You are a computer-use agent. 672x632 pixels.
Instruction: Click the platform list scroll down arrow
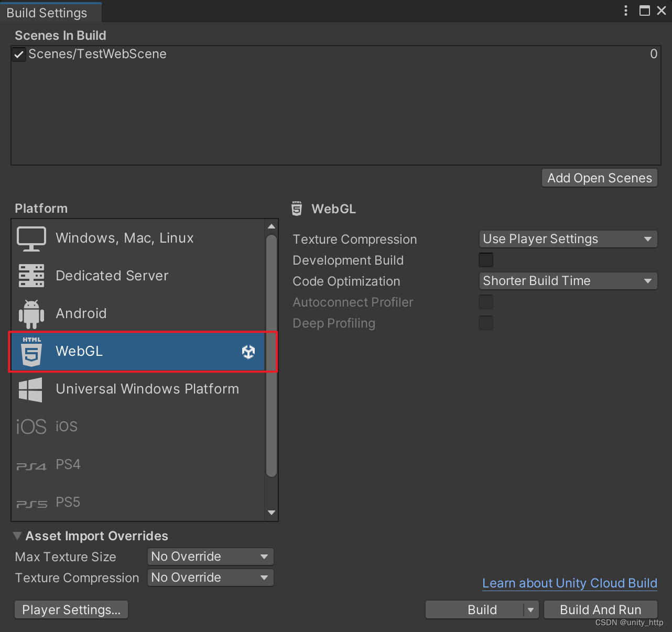coord(272,513)
